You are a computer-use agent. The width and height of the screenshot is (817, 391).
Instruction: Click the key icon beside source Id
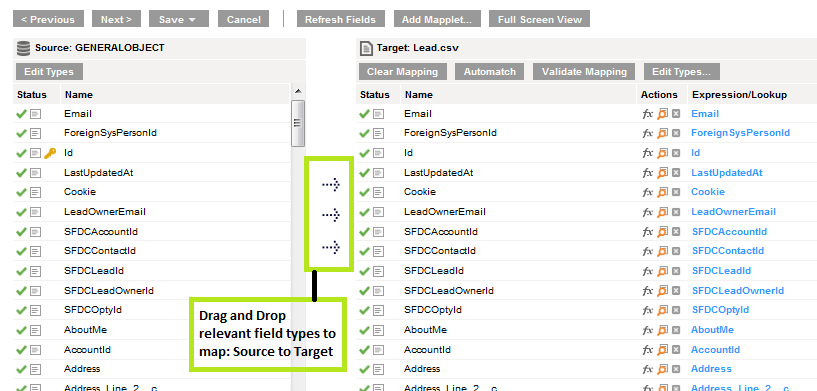click(50, 153)
